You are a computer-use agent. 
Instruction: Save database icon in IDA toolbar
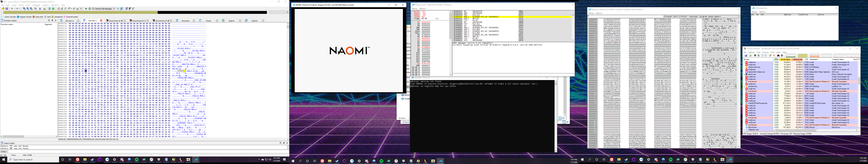[x=7, y=8]
